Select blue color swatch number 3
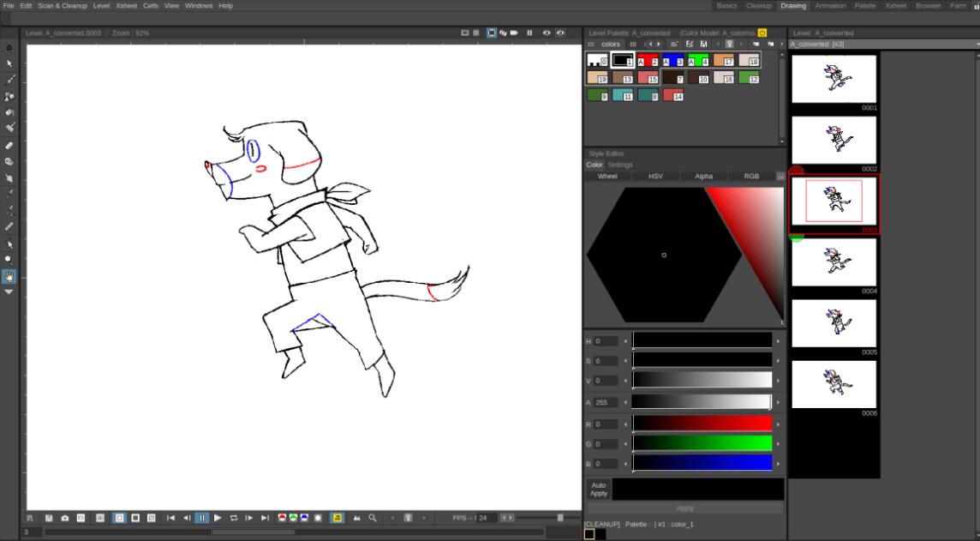This screenshot has width=980, height=541. [x=672, y=60]
